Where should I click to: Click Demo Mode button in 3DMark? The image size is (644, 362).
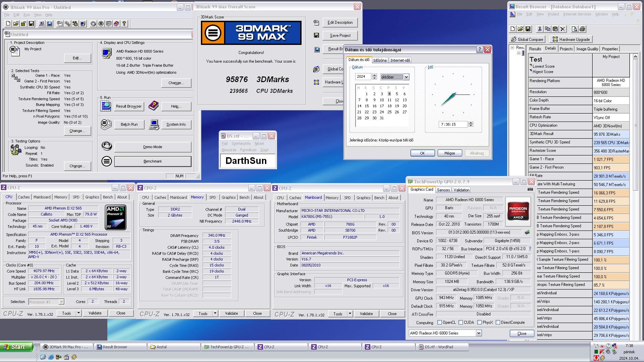tap(153, 147)
